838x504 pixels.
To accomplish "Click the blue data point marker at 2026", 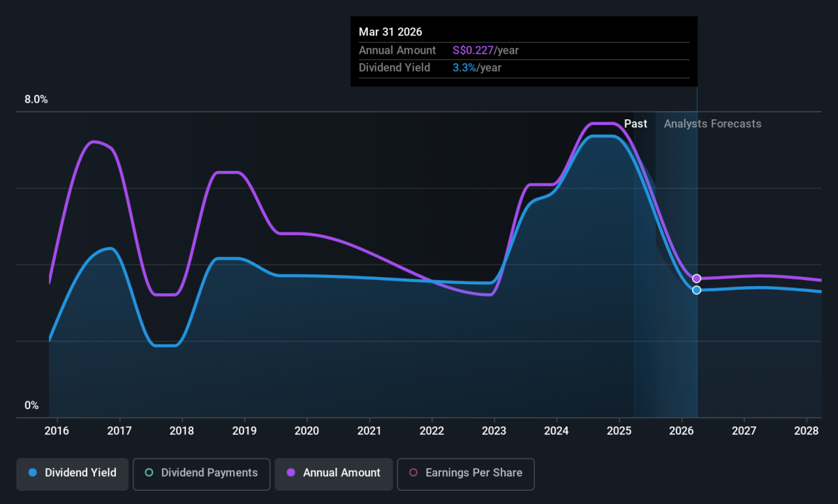I will point(696,290).
